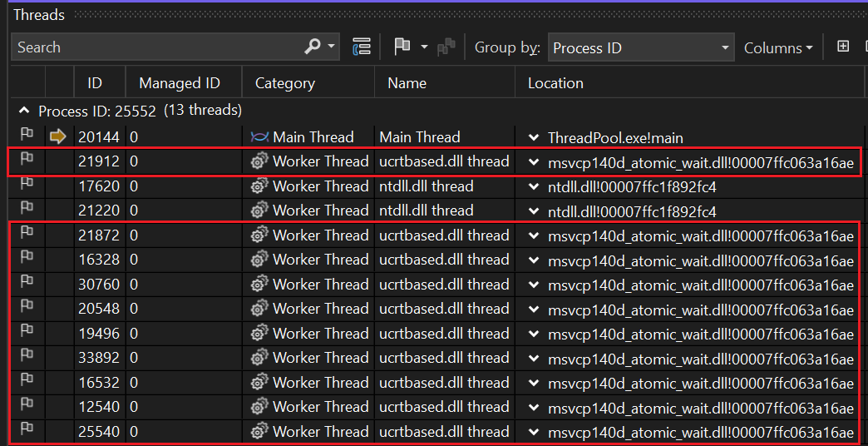Open the Columns dropdown menu
868x446 pixels.
point(778,47)
